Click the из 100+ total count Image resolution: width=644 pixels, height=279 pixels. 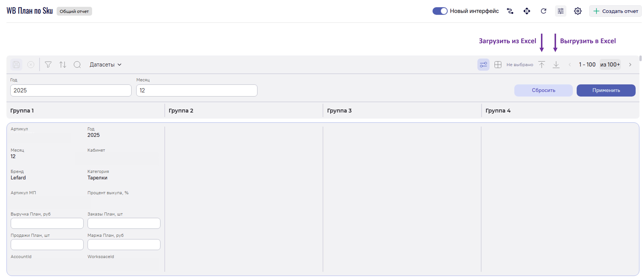610,65
